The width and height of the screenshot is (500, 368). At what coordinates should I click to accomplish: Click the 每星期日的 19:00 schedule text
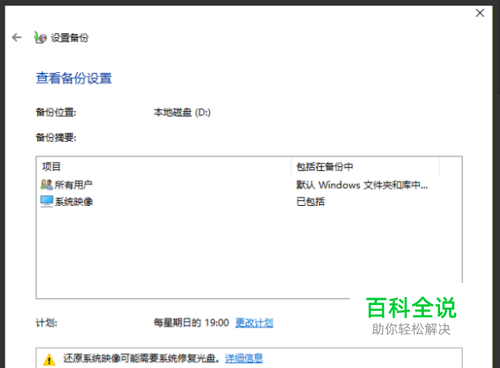point(191,323)
